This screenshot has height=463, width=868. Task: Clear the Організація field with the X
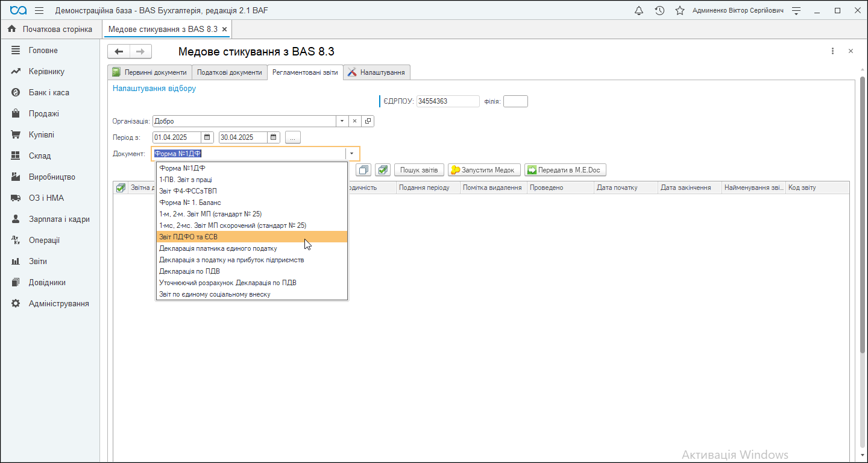coord(354,121)
